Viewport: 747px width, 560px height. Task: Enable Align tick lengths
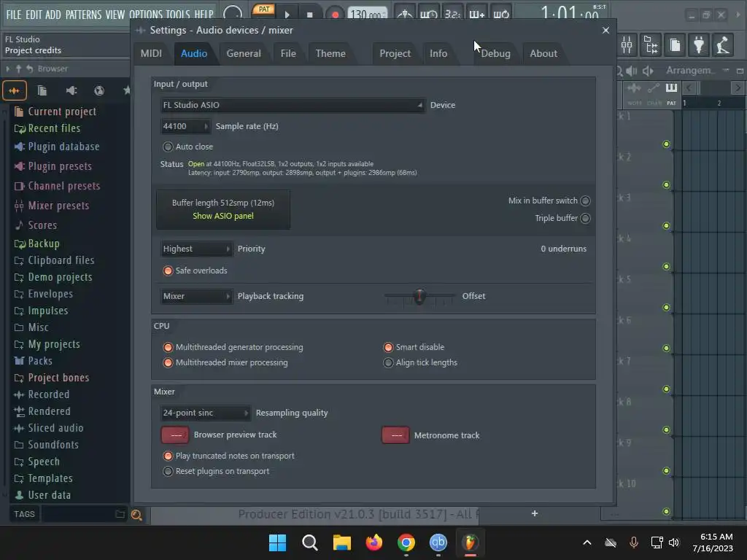pyautogui.click(x=388, y=362)
